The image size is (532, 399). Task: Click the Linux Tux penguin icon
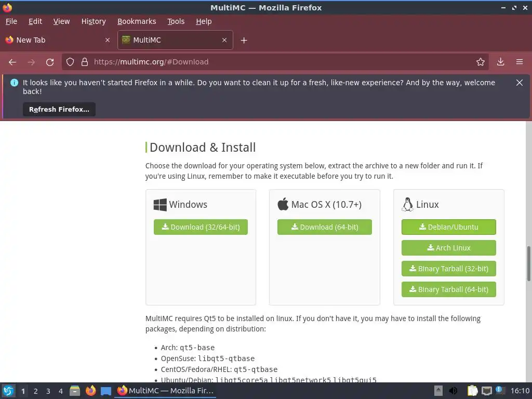407,204
